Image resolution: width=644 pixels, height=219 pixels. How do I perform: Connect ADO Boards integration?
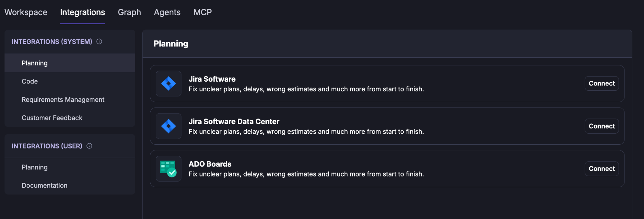point(602,169)
